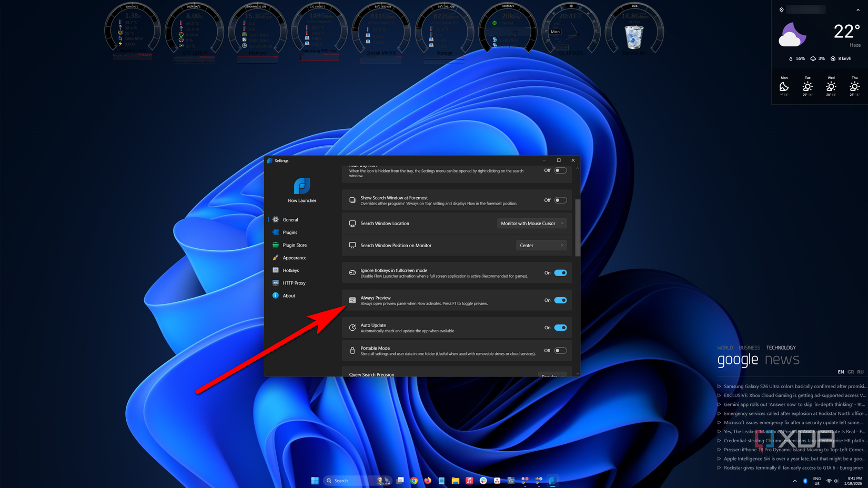868x488 pixels.
Task: Switch the news language to GR
Action: click(851, 371)
